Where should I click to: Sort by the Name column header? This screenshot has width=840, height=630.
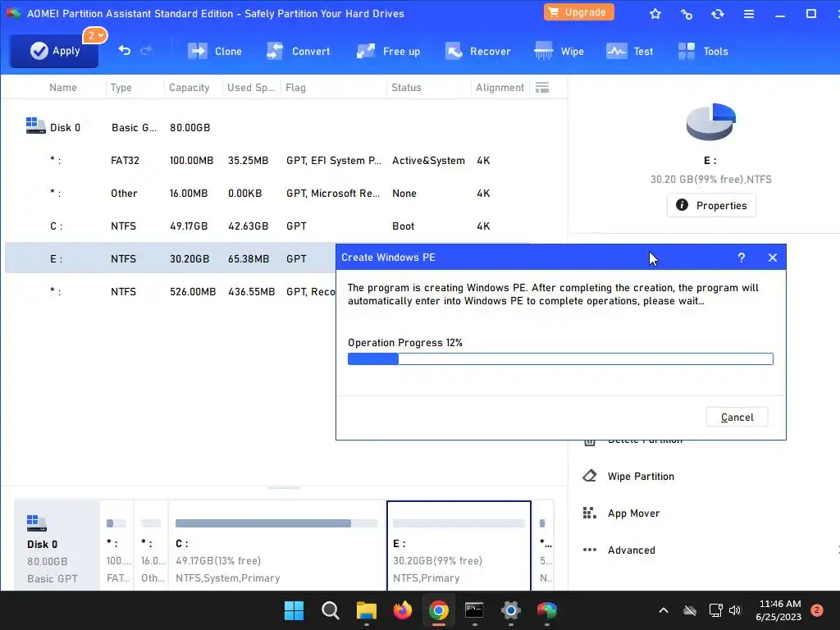click(62, 87)
